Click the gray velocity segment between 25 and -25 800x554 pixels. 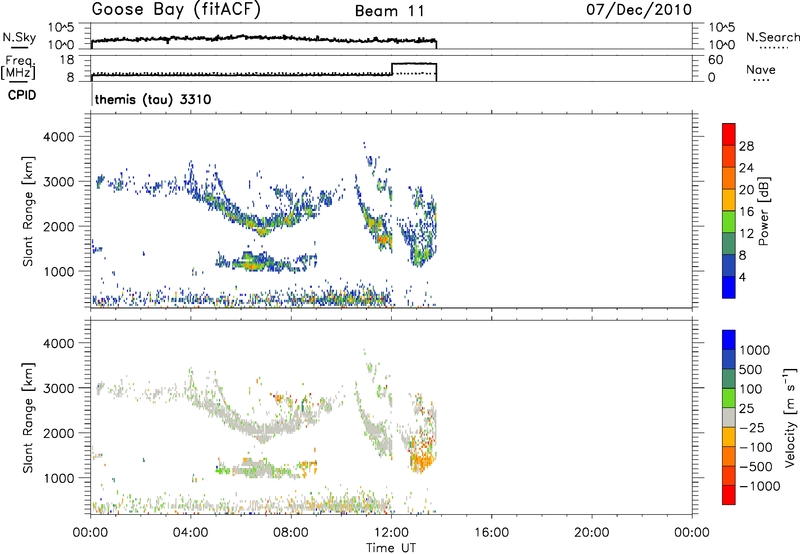[x=729, y=417]
